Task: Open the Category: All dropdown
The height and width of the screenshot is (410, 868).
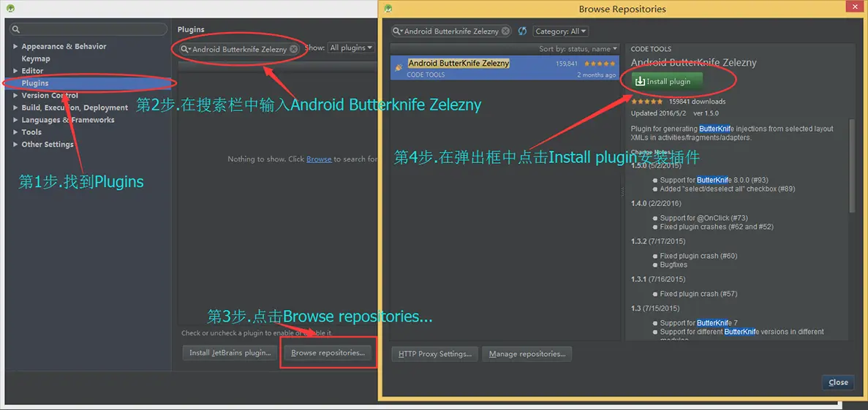Action: click(561, 31)
